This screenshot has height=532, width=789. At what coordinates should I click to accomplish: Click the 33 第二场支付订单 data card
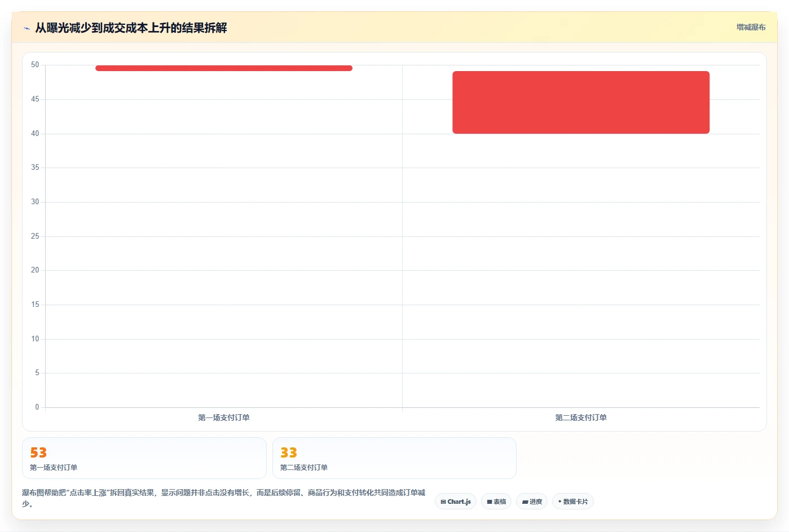pyautogui.click(x=394, y=458)
